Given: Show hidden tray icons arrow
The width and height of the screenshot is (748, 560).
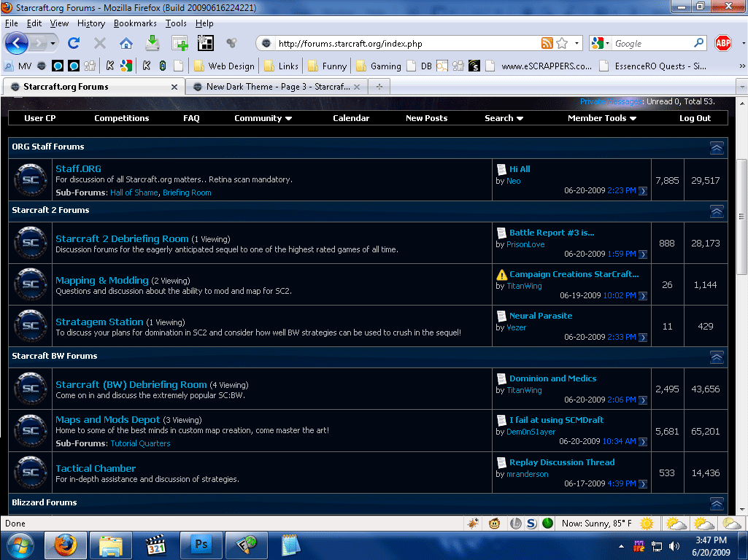Looking at the screenshot, I should [x=621, y=546].
